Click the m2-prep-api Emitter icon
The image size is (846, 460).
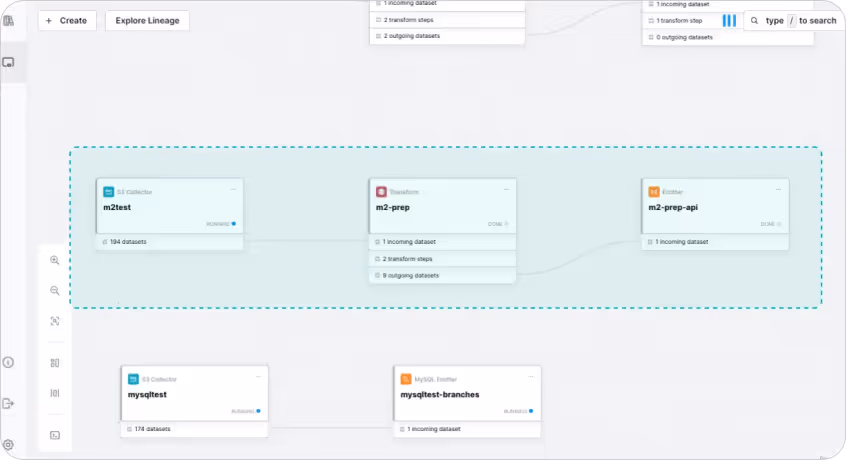[654, 191]
